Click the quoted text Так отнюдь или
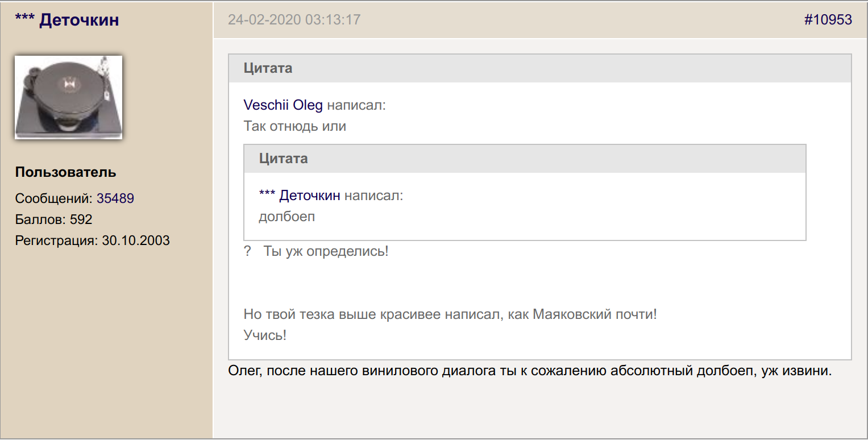868x440 pixels. click(x=294, y=126)
